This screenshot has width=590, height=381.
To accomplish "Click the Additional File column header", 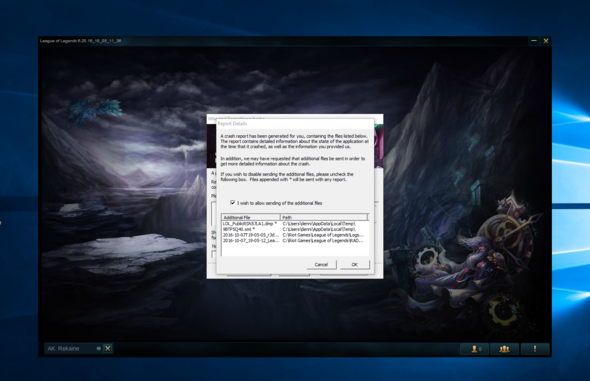I will click(x=251, y=217).
